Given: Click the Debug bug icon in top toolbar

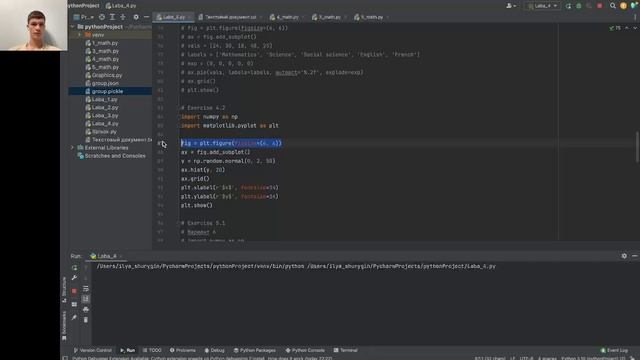Looking at the screenshot, I should tap(579, 6).
